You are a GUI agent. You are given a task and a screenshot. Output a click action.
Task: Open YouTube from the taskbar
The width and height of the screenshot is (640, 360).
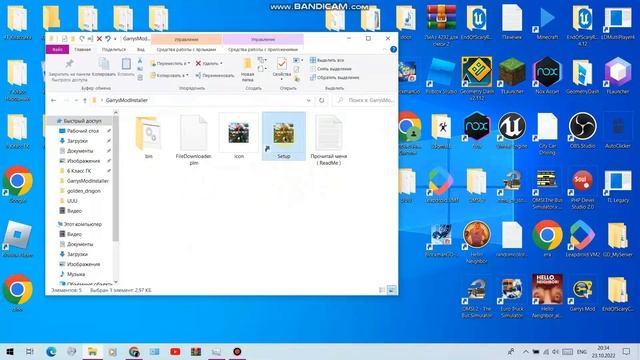[175, 351]
